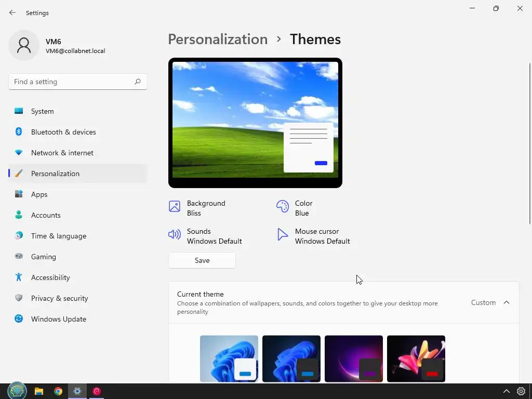Show hidden icons in system tray

[506, 391]
